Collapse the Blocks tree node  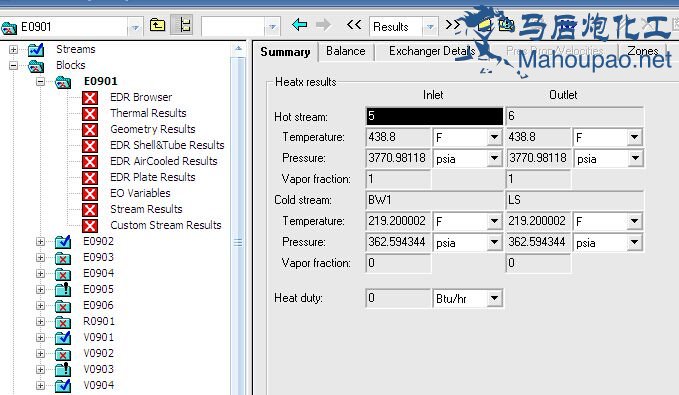pyautogui.click(x=13, y=65)
